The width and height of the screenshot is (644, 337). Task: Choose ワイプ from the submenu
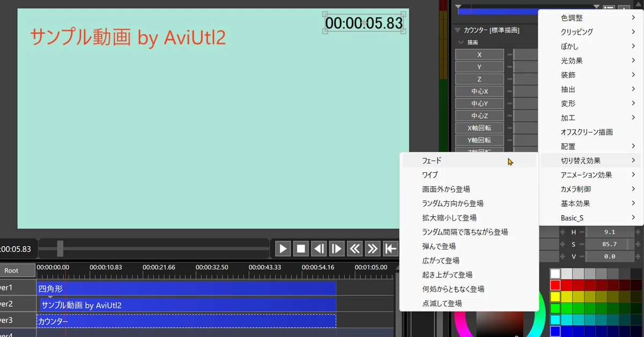pyautogui.click(x=469, y=175)
